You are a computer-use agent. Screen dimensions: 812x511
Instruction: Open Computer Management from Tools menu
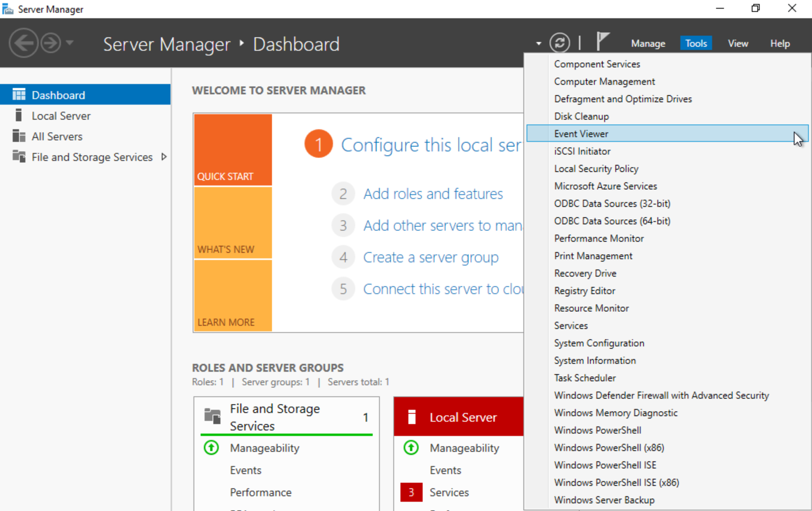coord(667,81)
